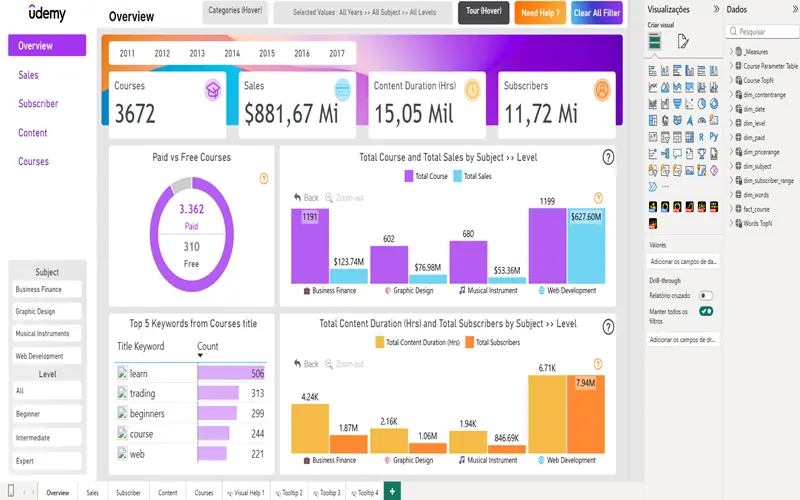
Task: Select the Python visual icon
Action: pos(714,136)
